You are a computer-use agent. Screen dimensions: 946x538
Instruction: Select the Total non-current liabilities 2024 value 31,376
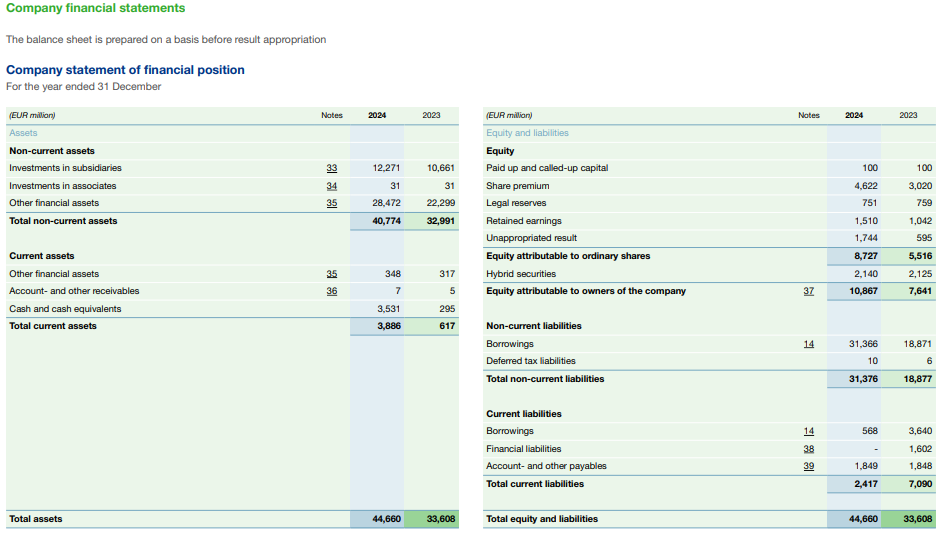pos(863,379)
